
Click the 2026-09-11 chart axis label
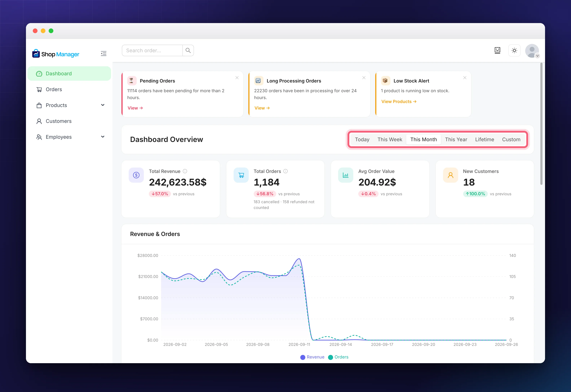click(299, 345)
